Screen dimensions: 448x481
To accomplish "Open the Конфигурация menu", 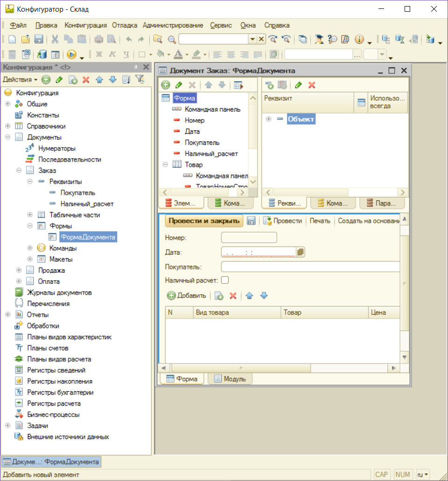I will click(x=85, y=25).
